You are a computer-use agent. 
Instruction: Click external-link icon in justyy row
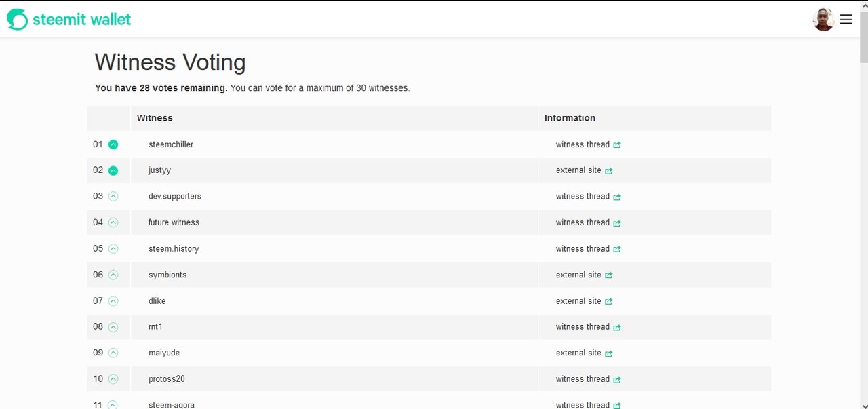coord(609,171)
